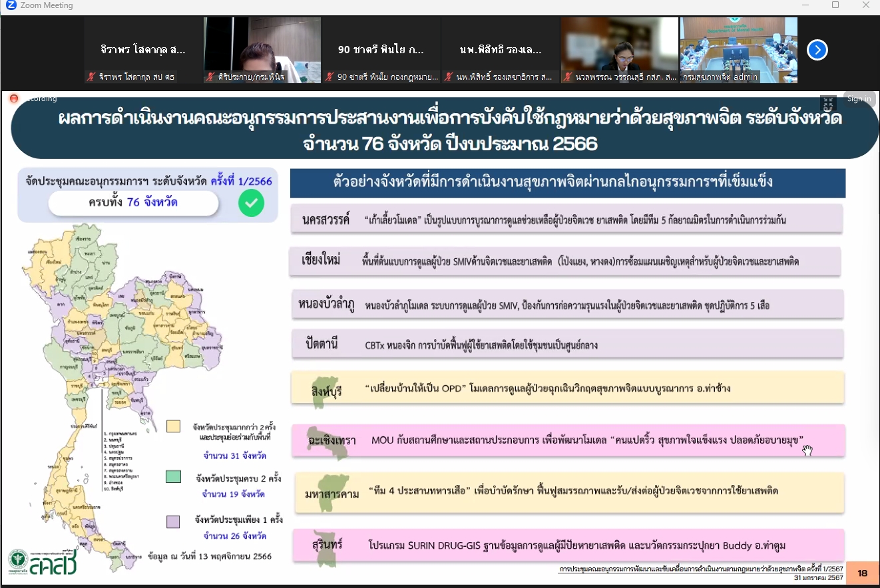Viewport: 880px width, 588px height.
Task: Click muted mic icon on นวลพรรณ tile
Action: pyautogui.click(x=568, y=77)
